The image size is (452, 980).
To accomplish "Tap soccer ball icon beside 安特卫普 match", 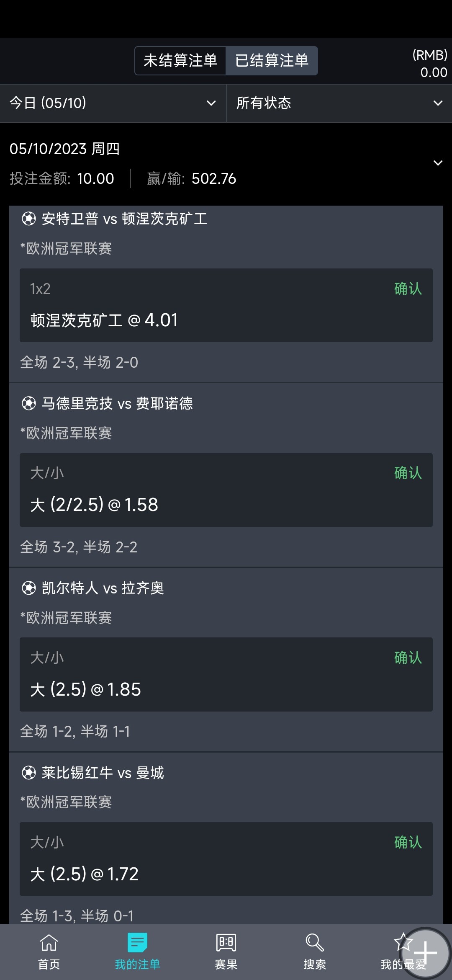I will pos(29,219).
